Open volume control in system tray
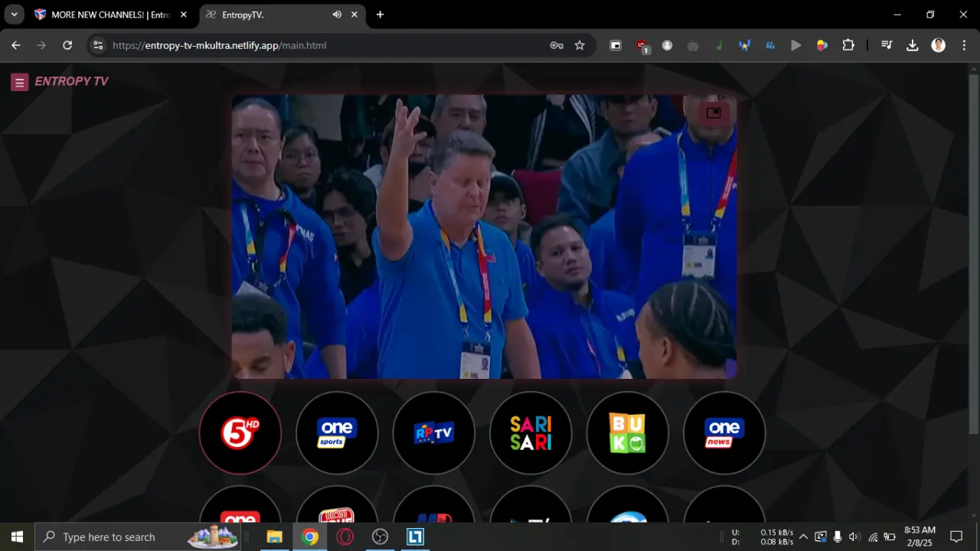Image resolution: width=980 pixels, height=551 pixels. point(854,536)
